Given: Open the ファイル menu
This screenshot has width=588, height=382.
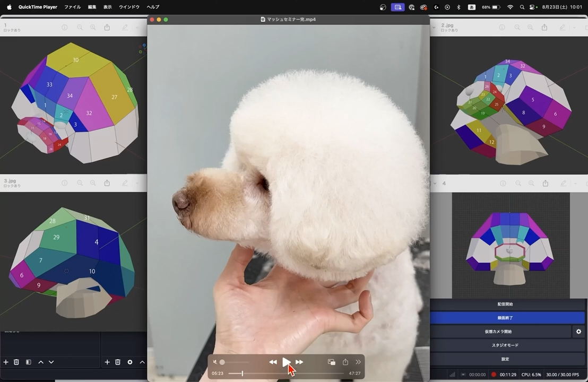Looking at the screenshot, I should coord(72,7).
